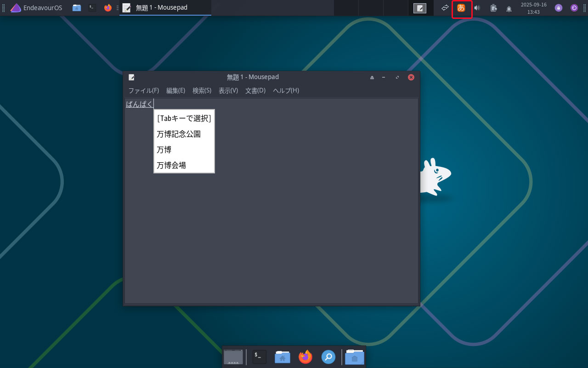Viewport: 588px width, 368px height.
Task: Open the EndeavourOS applications menu
Action: click(36, 8)
